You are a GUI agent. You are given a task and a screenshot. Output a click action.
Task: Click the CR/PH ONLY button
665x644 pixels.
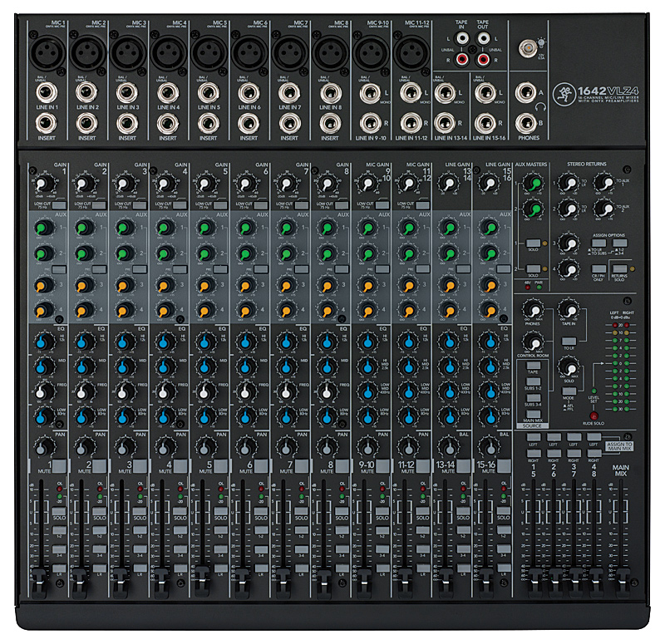[x=598, y=268]
